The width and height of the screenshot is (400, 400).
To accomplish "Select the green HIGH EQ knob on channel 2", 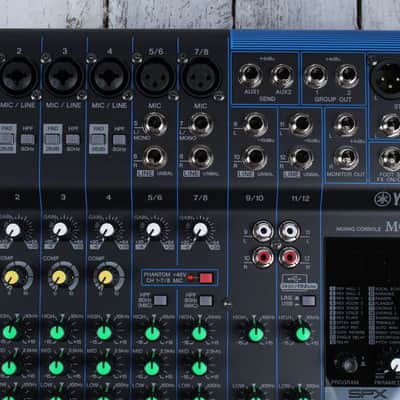I will coord(10,332).
